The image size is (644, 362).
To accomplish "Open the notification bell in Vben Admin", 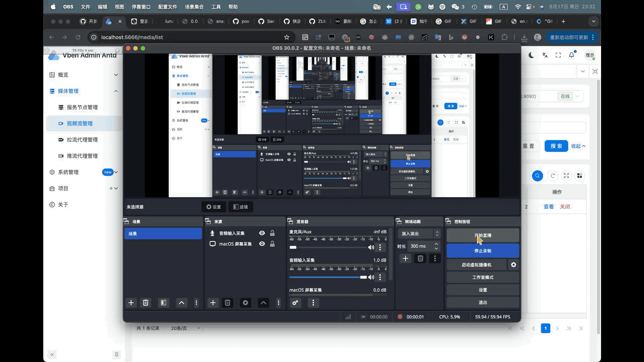I will (572, 55).
